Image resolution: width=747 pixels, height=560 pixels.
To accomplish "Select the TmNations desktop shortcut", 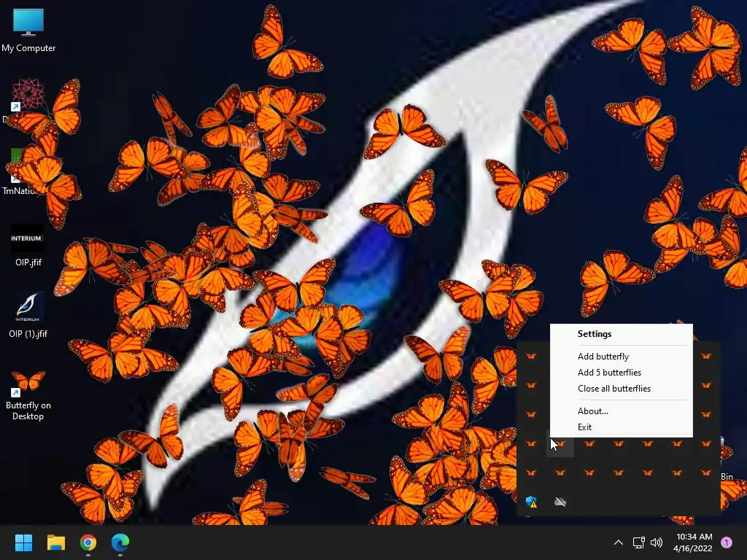I will pos(19,171).
